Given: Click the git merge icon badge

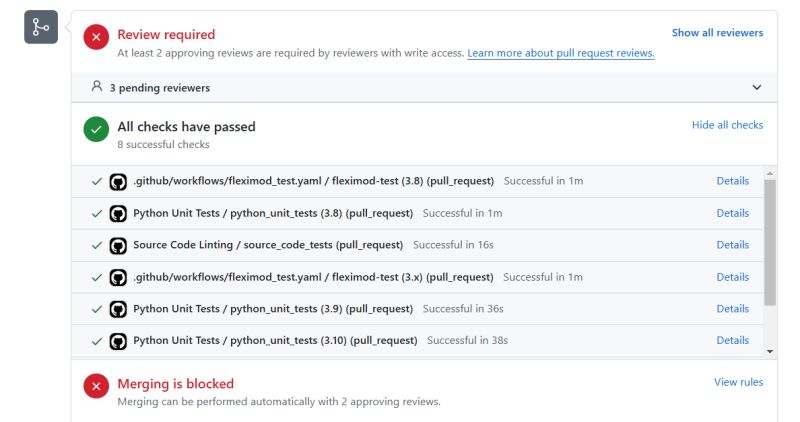Looking at the screenshot, I should coord(41,27).
